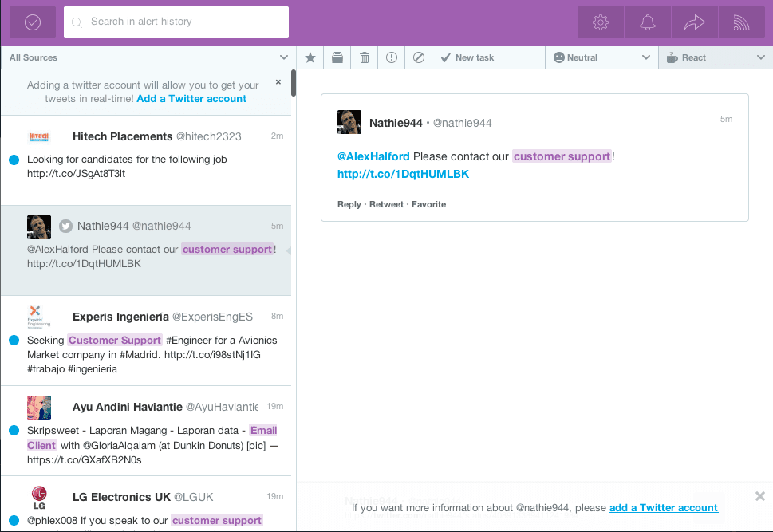This screenshot has height=532, width=773.
Task: Open the Neutral sentiment dropdown
Action: (x=602, y=57)
